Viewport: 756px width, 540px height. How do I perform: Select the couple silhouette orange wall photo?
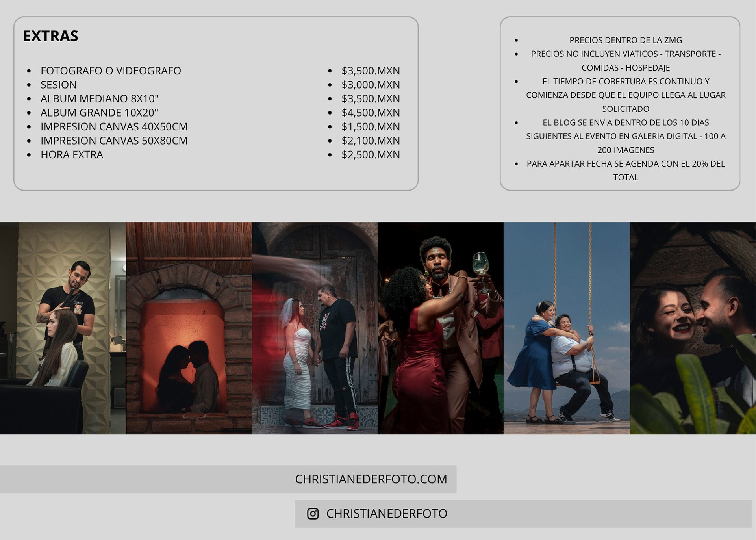click(x=189, y=328)
